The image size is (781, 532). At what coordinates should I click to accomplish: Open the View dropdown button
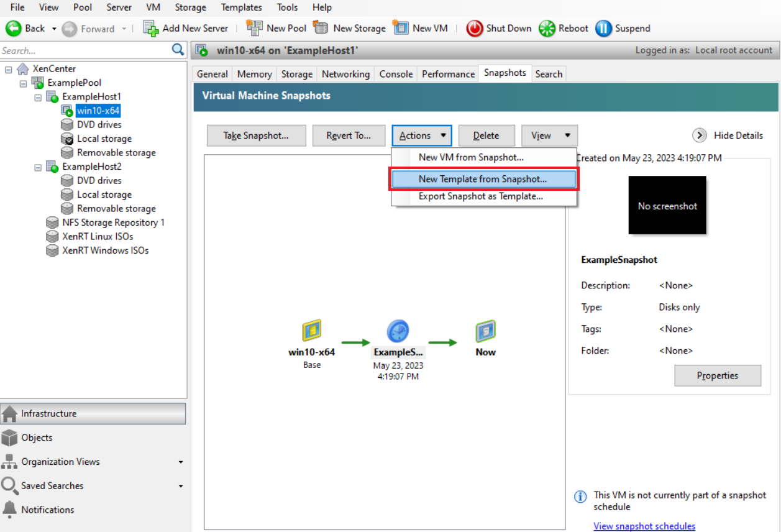tap(549, 135)
